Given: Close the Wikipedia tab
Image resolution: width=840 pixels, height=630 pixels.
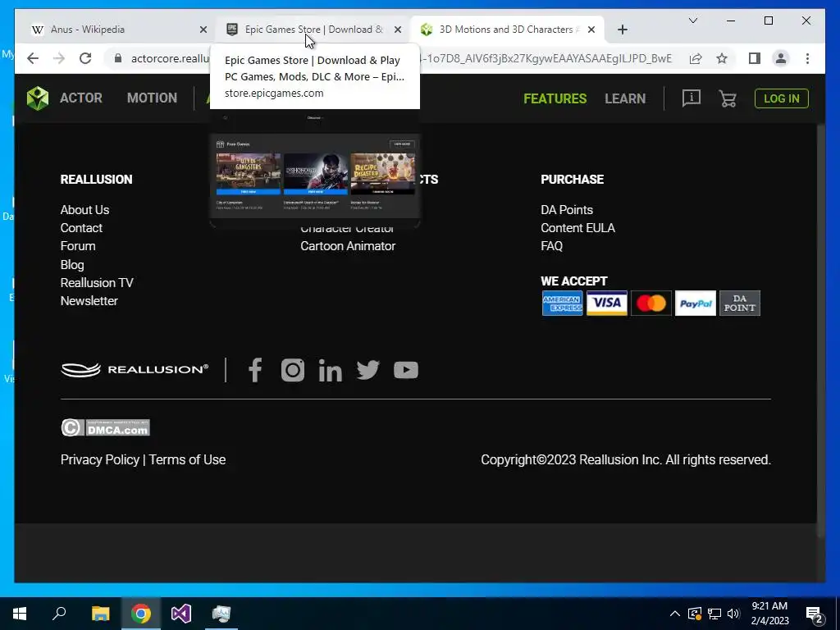Looking at the screenshot, I should pyautogui.click(x=203, y=30).
